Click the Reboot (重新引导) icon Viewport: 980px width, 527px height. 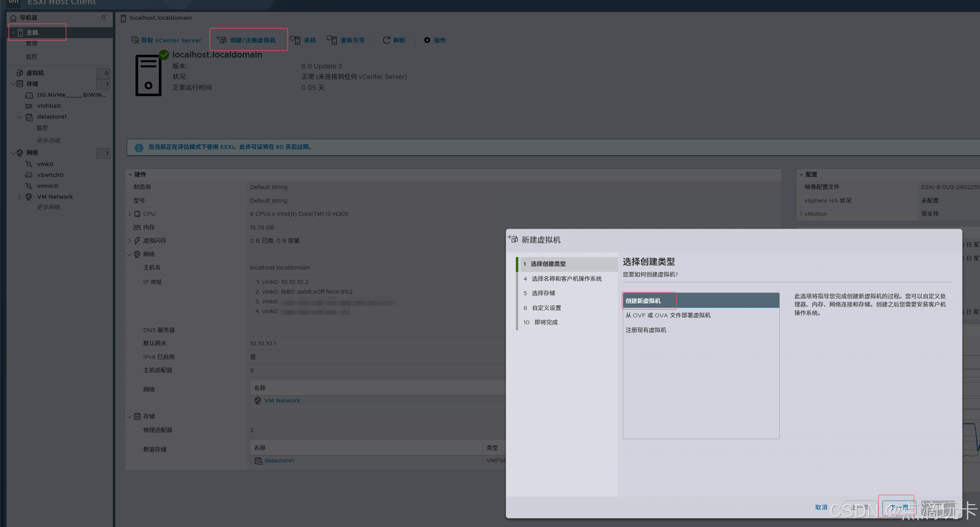[x=332, y=40]
